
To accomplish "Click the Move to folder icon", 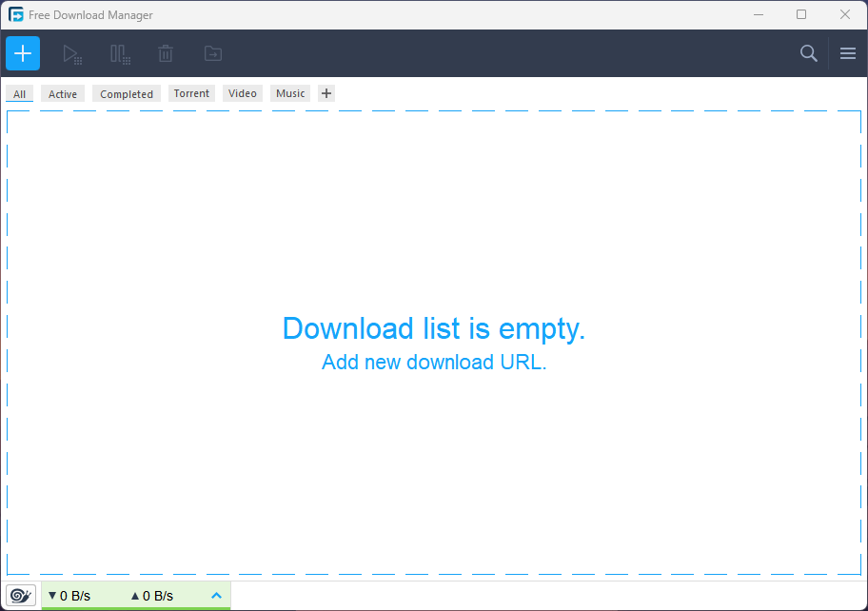I will coord(212,54).
